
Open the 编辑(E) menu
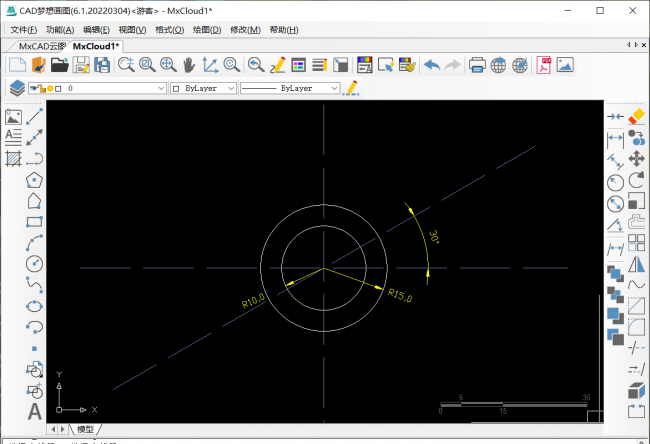click(96, 30)
